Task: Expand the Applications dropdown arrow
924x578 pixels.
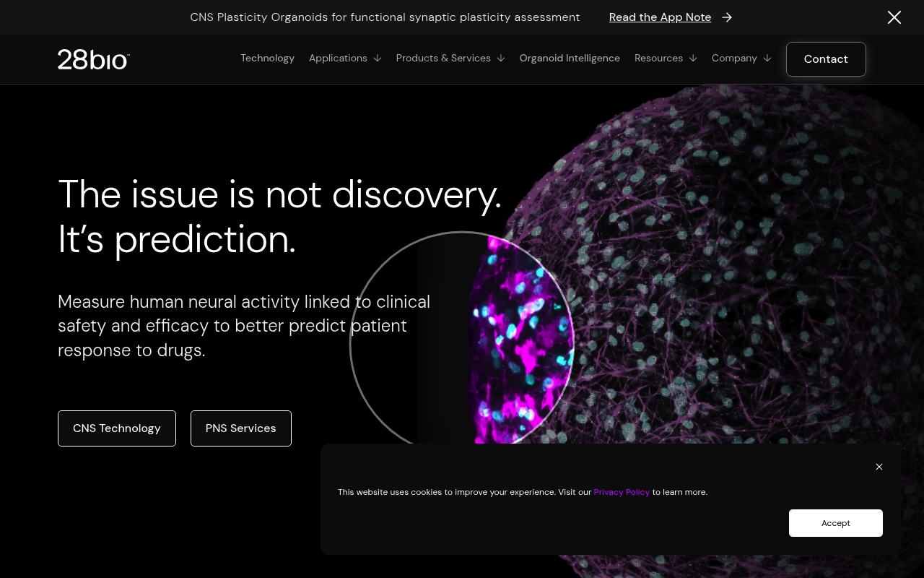Action: [377, 59]
